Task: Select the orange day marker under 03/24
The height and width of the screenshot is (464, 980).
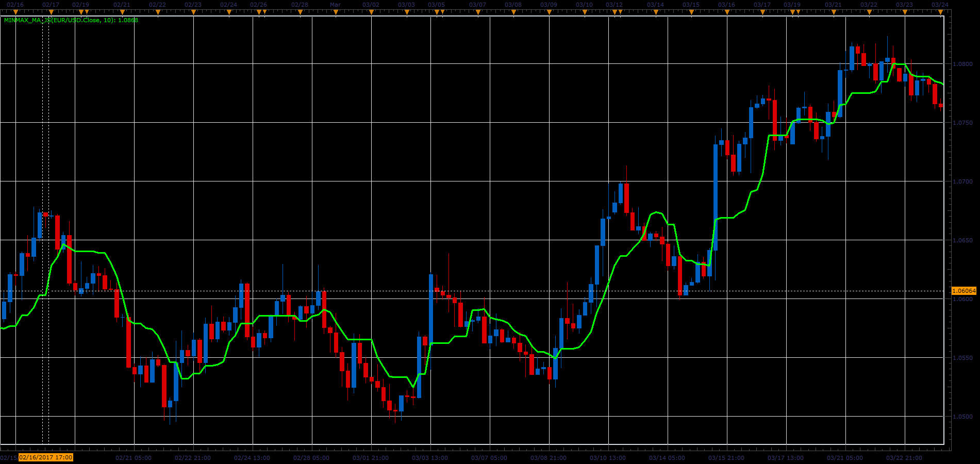Action: 940,12
